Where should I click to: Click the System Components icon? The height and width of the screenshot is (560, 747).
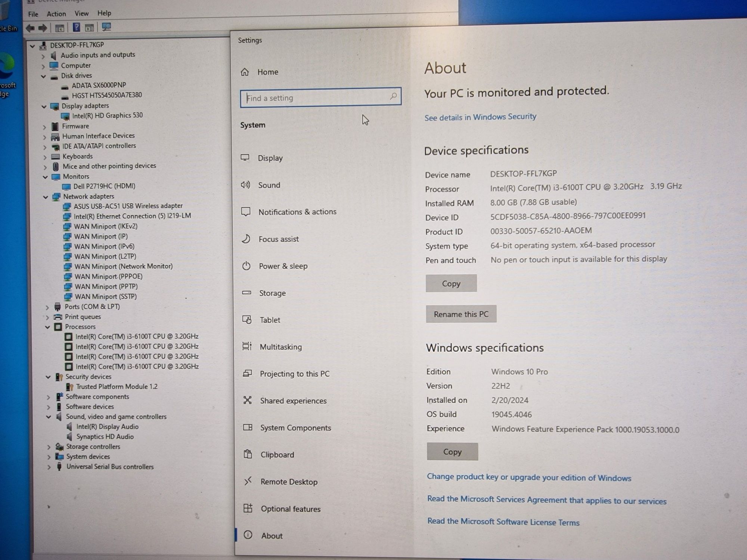[248, 427]
